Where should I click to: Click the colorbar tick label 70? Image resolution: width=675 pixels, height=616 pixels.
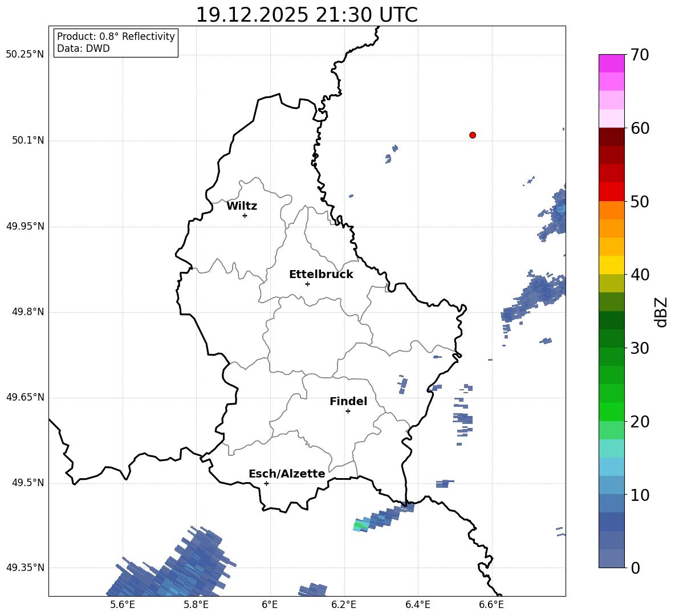click(640, 55)
